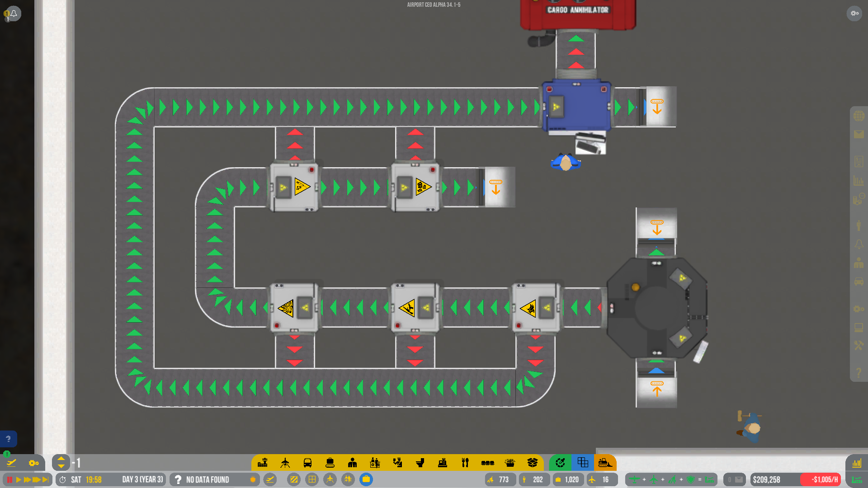The height and width of the screenshot is (488, 868).
Task: Open the passenger figure in right sidebar
Action: click(x=859, y=225)
